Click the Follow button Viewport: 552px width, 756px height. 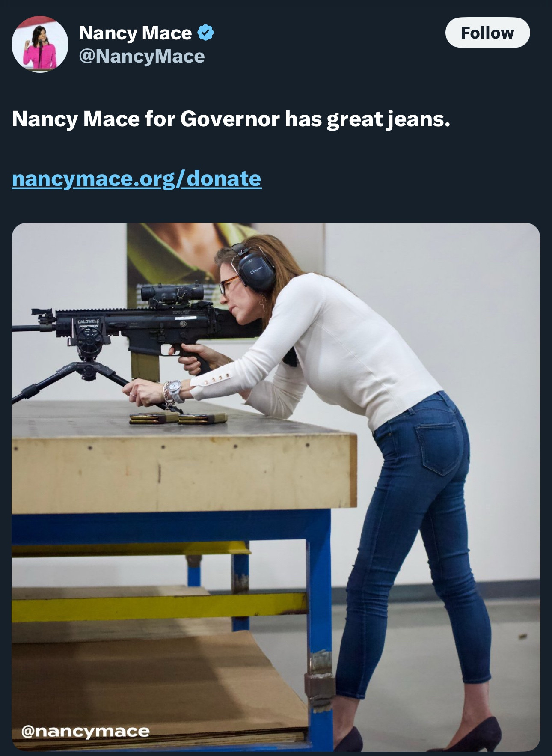[487, 33]
